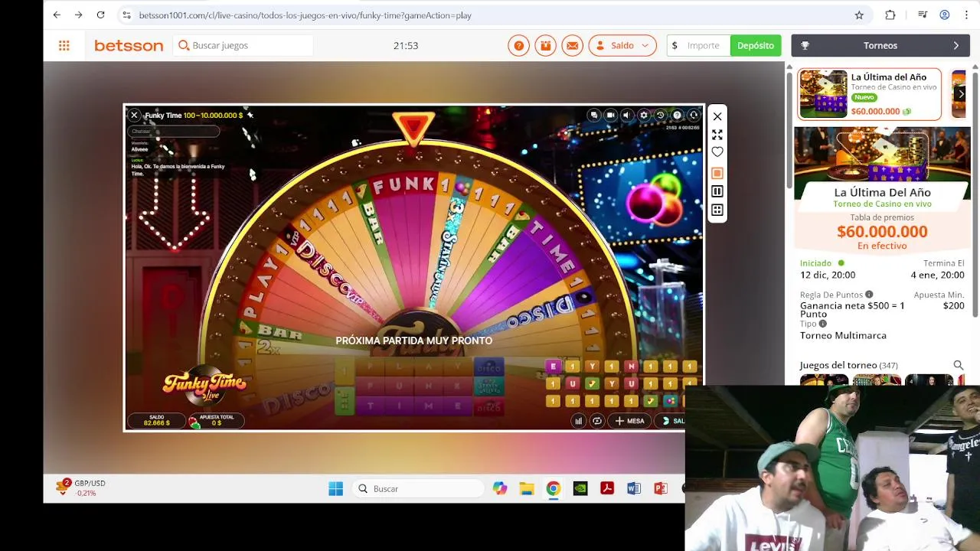This screenshot has height=551, width=980.
Task: Open game history clock icon
Action: (x=660, y=115)
